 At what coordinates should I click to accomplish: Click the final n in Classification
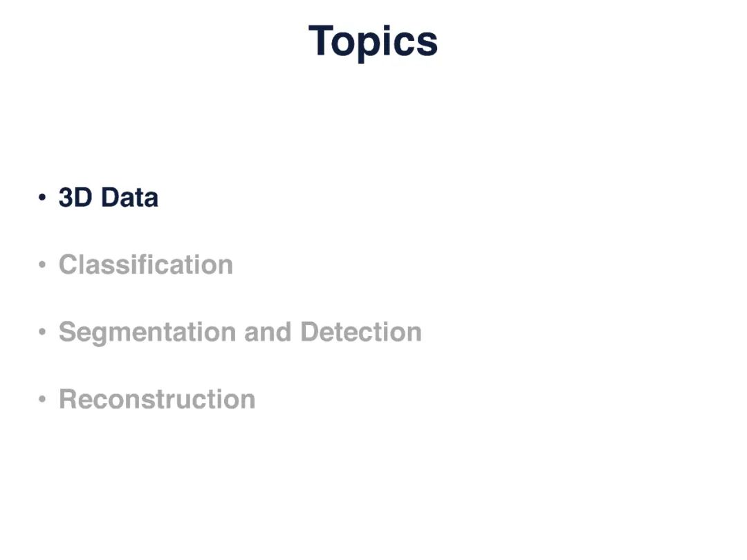point(225,266)
